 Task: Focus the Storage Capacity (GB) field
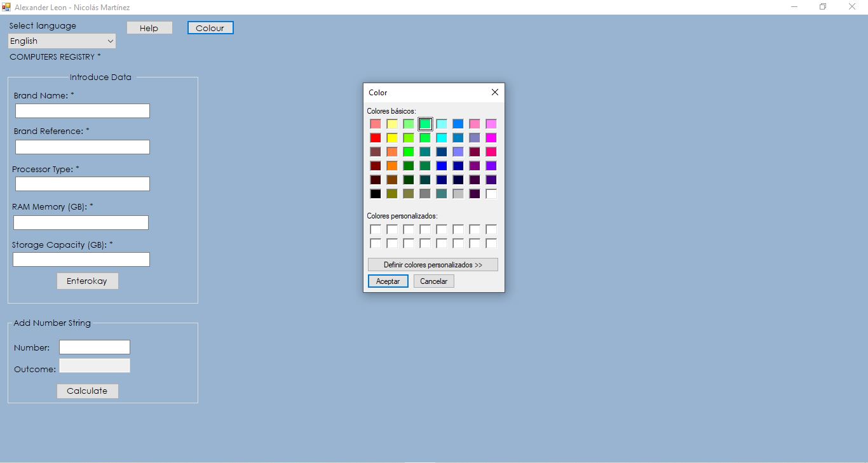(x=81, y=259)
